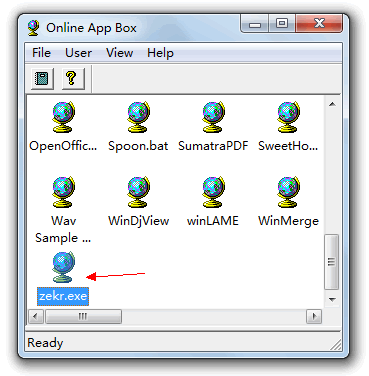The image size is (369, 376).
Task: Click the 'Wav Sample ...' label text
Action: click(x=63, y=229)
